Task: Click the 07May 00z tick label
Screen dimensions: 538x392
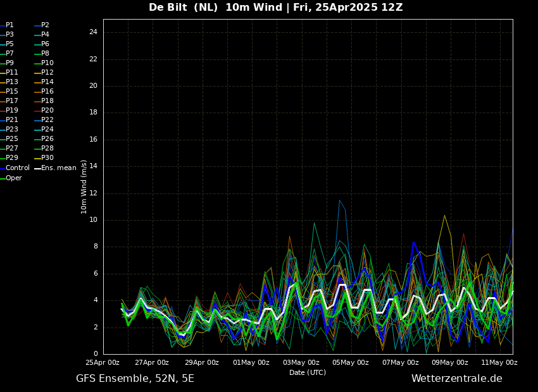Action: (x=400, y=363)
